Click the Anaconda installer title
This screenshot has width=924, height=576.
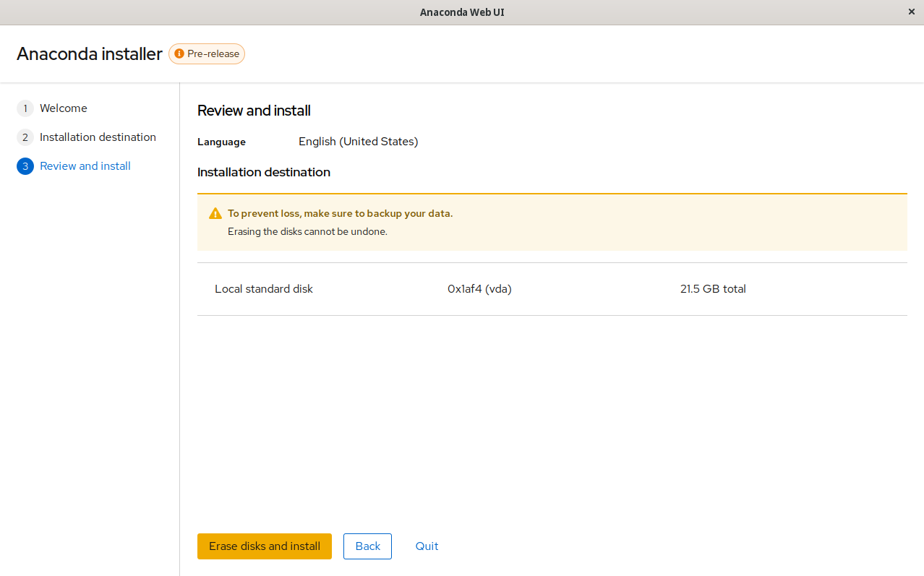pos(90,54)
